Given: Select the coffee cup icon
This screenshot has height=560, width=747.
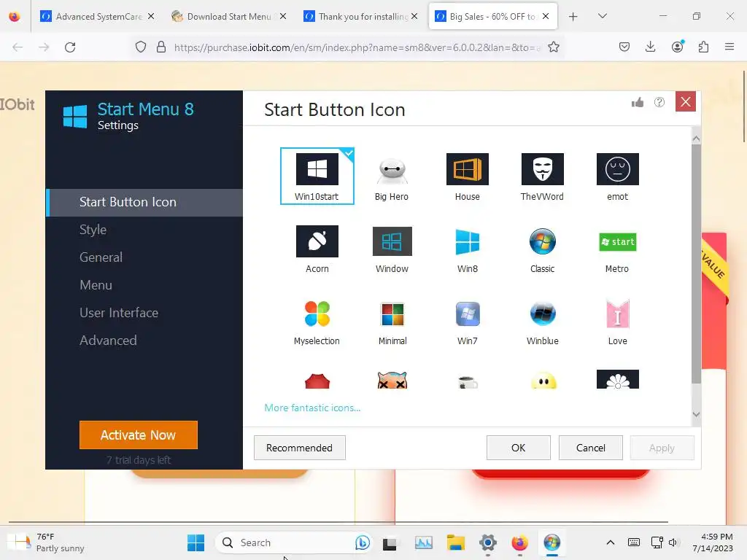Looking at the screenshot, I should pyautogui.click(x=468, y=382).
